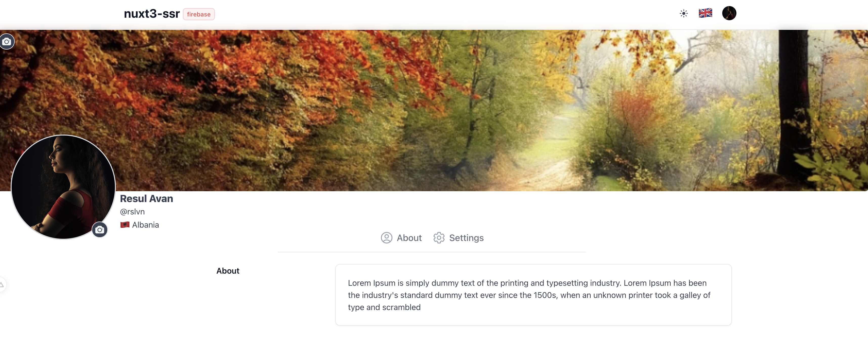Click the @rslvn username

pyautogui.click(x=132, y=212)
